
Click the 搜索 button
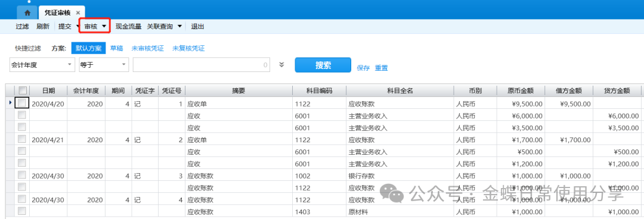click(x=323, y=65)
